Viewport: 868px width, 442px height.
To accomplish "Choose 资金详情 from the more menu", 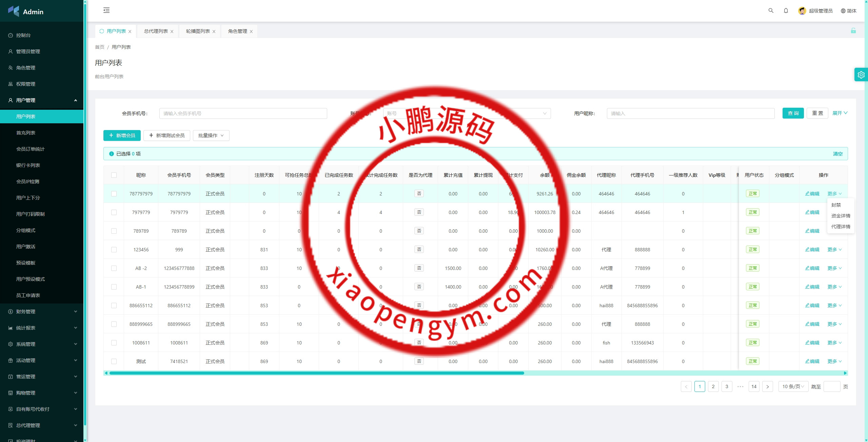I will (x=841, y=216).
